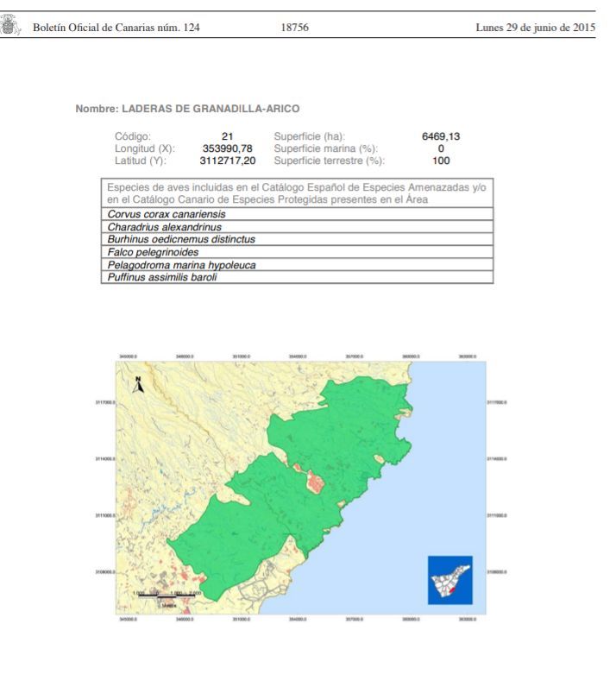The image size is (616, 687).
Task: Click the date 'Lunes 29 de junio de 2015'
Action: [x=535, y=28]
